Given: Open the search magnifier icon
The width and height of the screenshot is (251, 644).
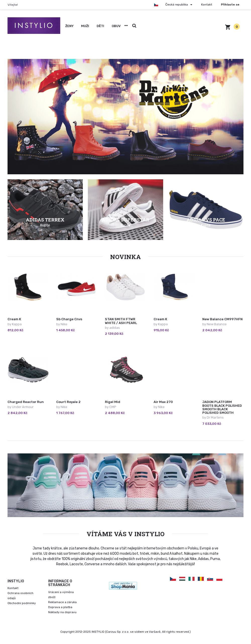Looking at the screenshot, I should click(134, 26).
